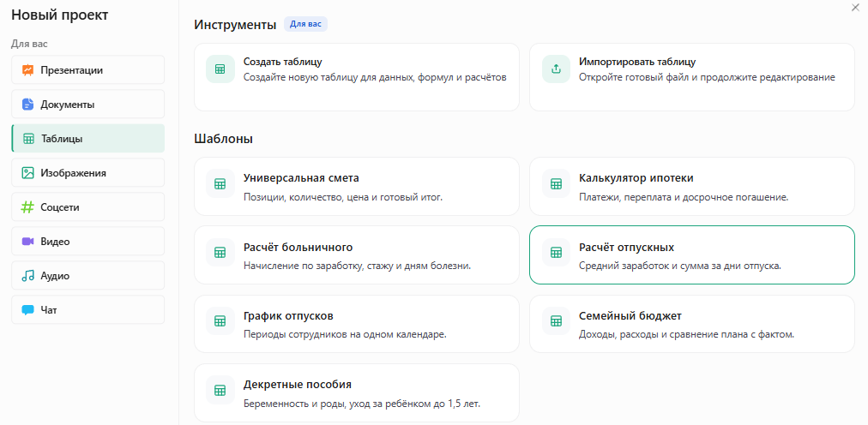
Task: Click text 'Начисление по заработку, стажу и дням болезни.'
Action: point(357,266)
